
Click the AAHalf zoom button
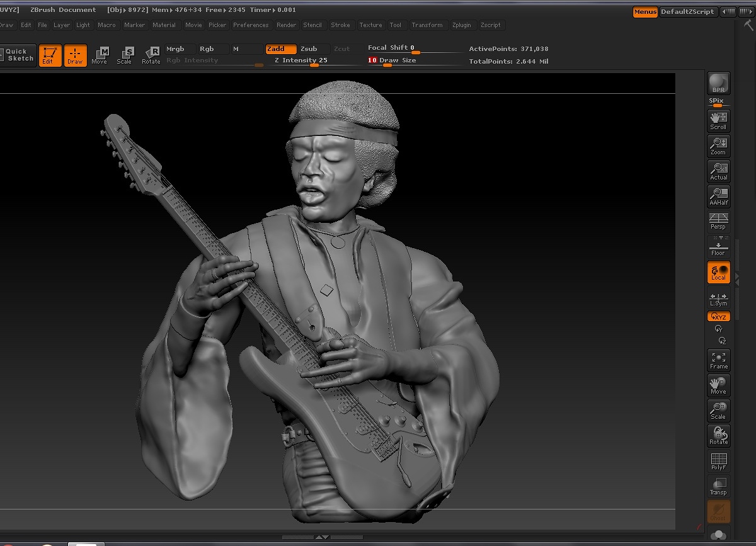point(718,196)
